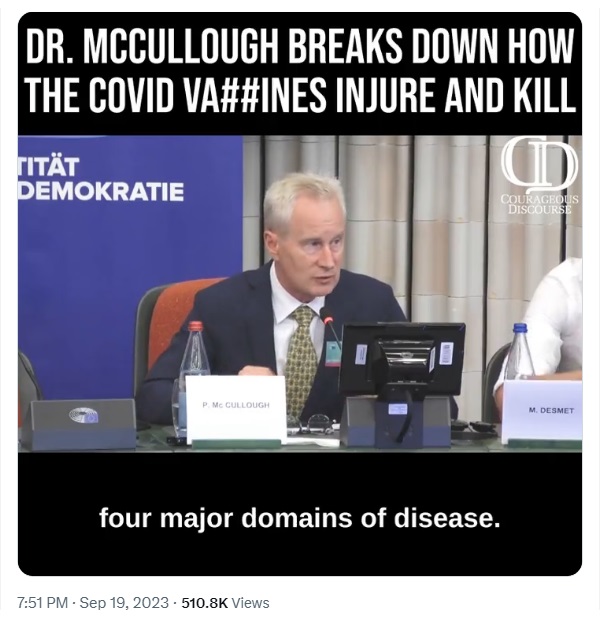Click the European Parliament emblem on desk console
This screenshot has height=630, width=605.
83,415
